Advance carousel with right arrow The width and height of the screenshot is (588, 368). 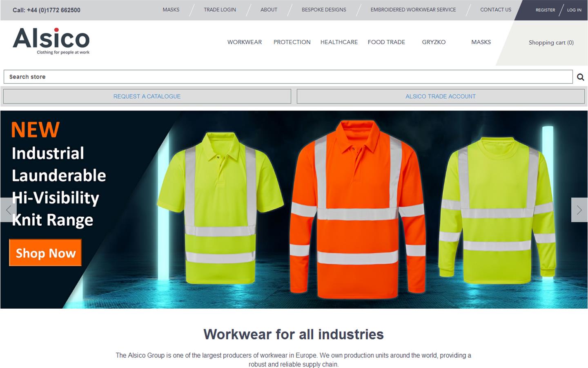click(579, 210)
